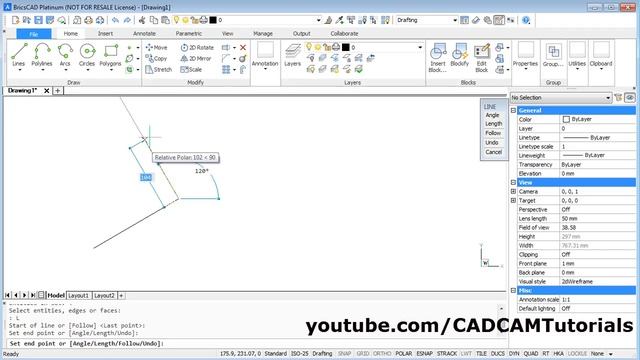Collapse the General properties section
Viewport: 640px width, 360px height.
[513, 110]
